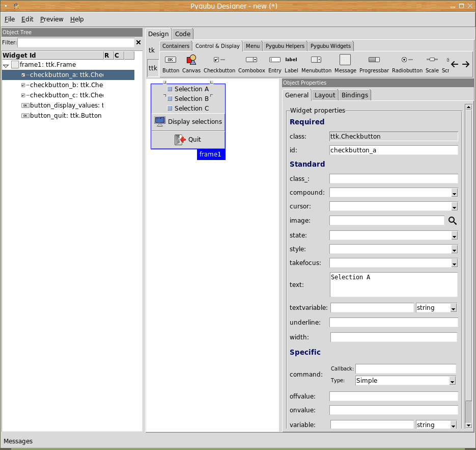Open the Preview menu
The width and height of the screenshot is (476, 450).
[x=51, y=19]
